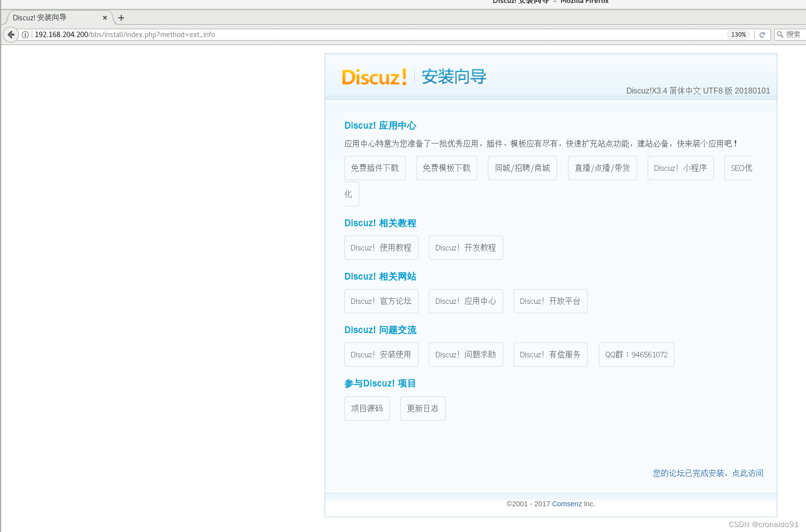The width and height of the screenshot is (806, 532).
Task: Open the 免费插件下载 button
Action: [375, 168]
